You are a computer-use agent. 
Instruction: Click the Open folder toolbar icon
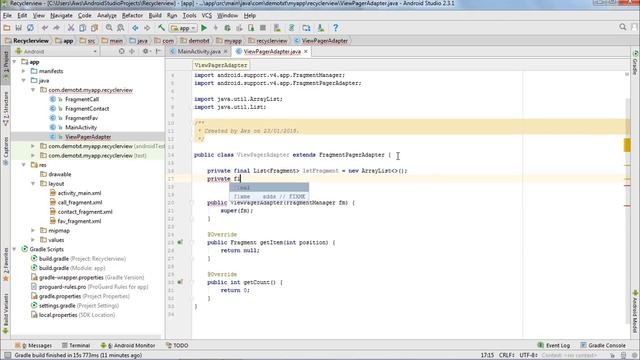click(x=7, y=28)
